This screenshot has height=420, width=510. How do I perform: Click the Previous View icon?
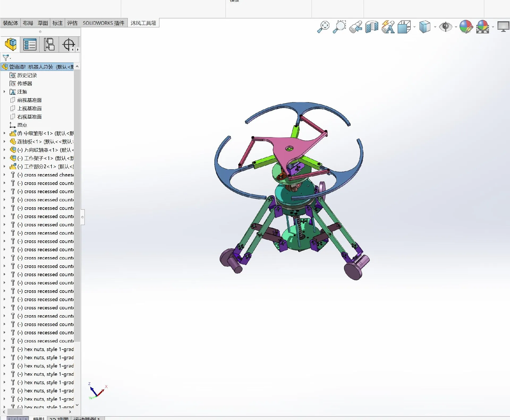click(355, 27)
